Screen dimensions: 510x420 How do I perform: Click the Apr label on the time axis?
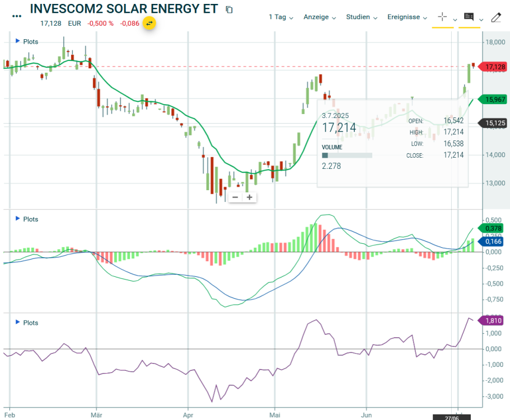(188, 415)
